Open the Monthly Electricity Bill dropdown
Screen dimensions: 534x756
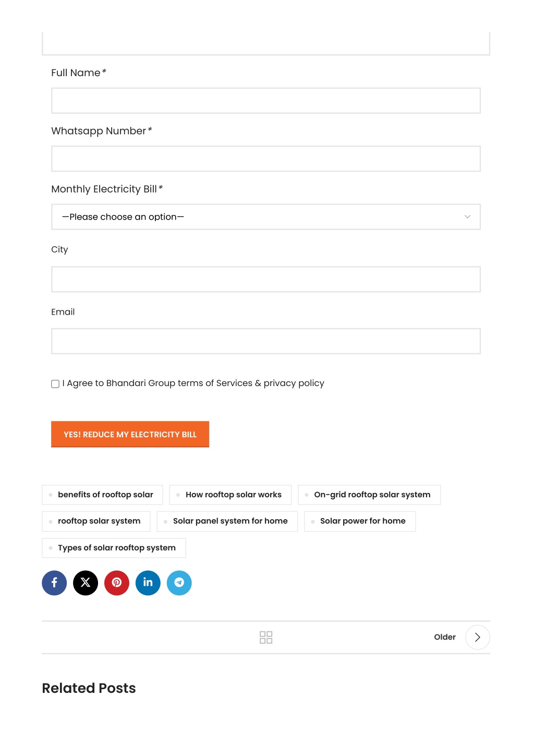point(265,217)
